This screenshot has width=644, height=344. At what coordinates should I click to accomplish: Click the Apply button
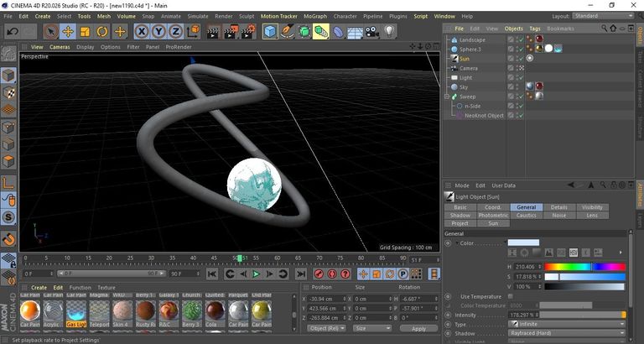point(418,329)
